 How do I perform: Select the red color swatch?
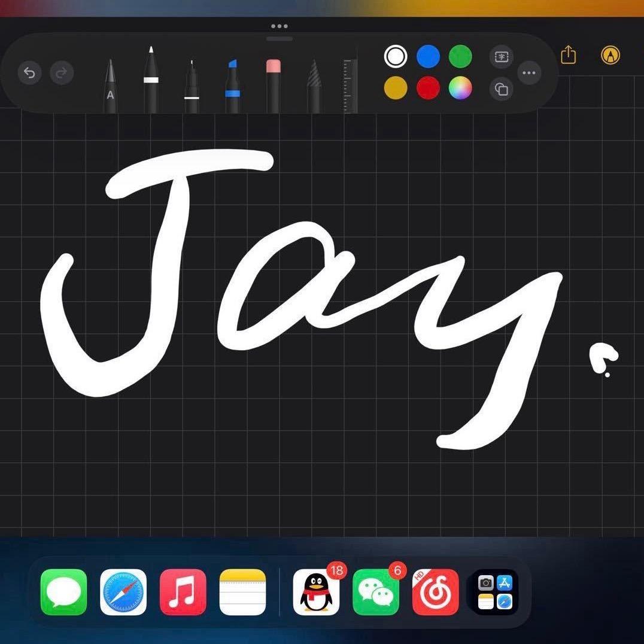pos(428,89)
